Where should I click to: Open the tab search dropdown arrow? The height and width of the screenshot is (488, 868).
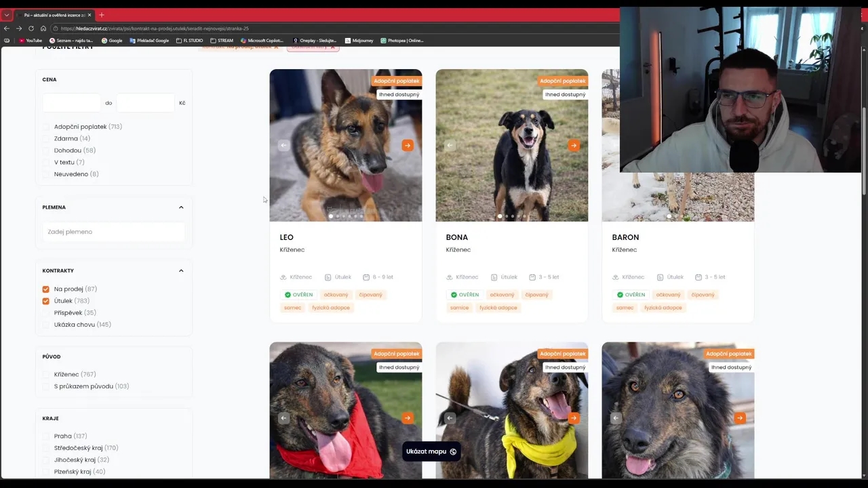pyautogui.click(x=7, y=15)
